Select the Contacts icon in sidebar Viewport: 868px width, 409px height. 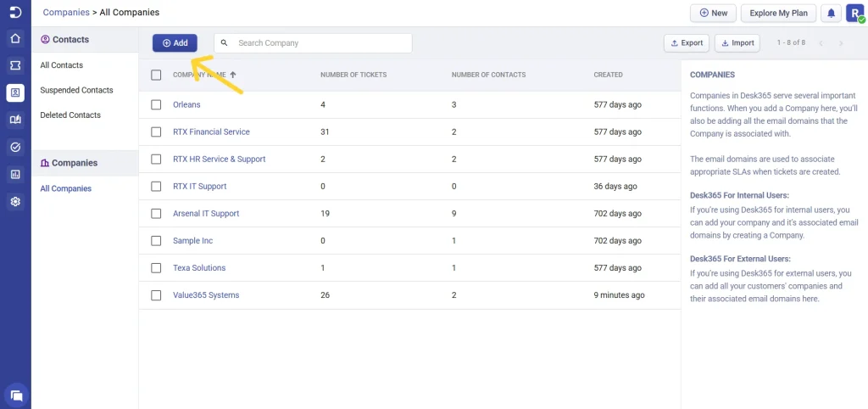15,92
